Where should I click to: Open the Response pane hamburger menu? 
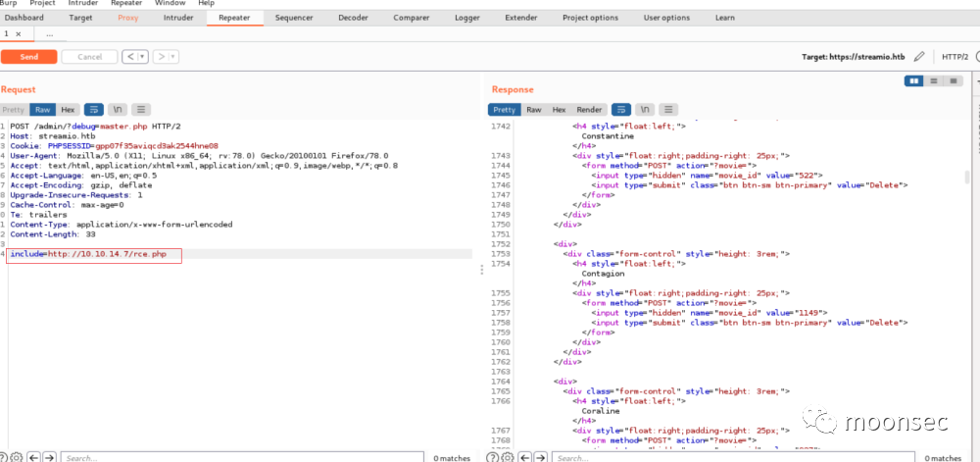668,110
